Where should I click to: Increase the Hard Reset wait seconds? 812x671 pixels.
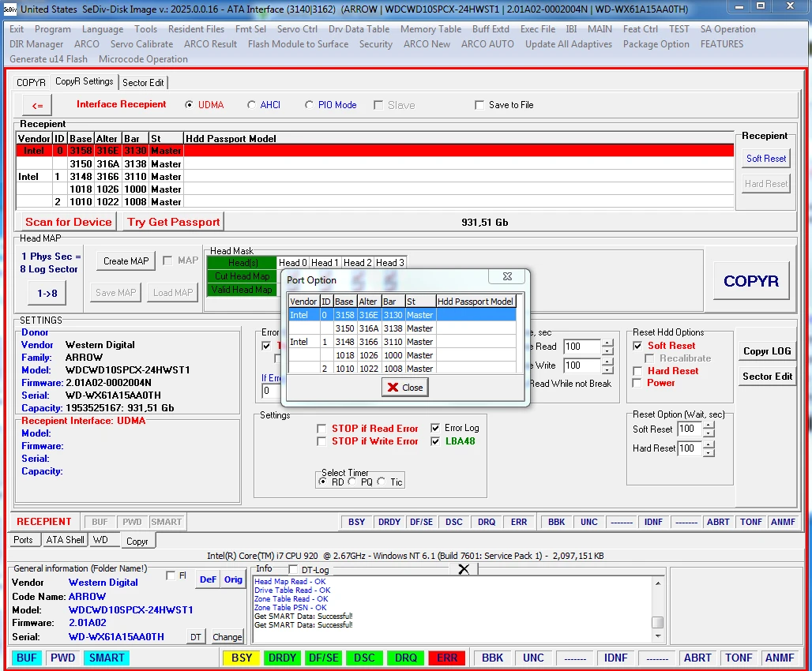click(x=709, y=444)
